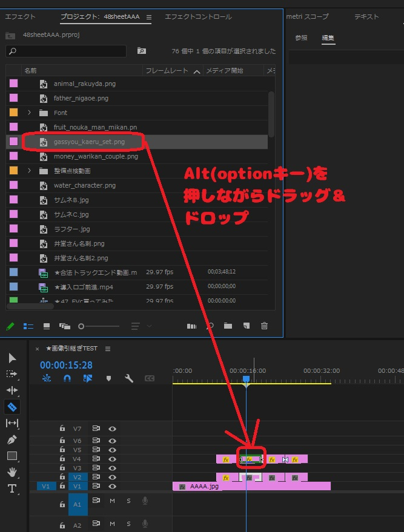
Task: Click the label color of Font bin
Action: tap(13, 113)
